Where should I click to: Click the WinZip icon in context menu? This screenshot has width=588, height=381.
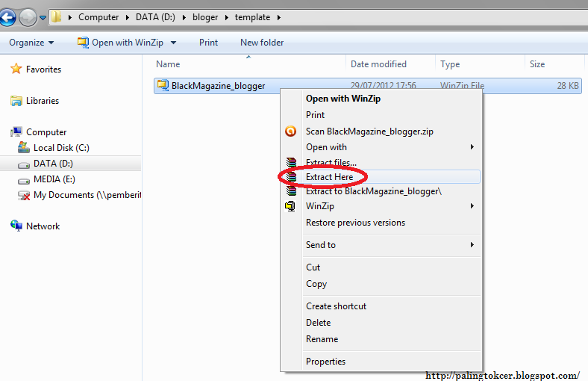[290, 206]
